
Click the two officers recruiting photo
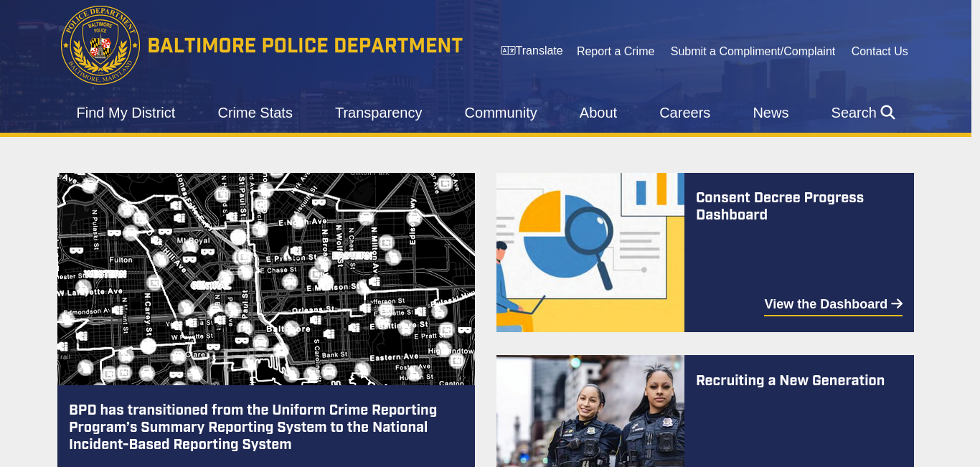pyautogui.click(x=590, y=411)
